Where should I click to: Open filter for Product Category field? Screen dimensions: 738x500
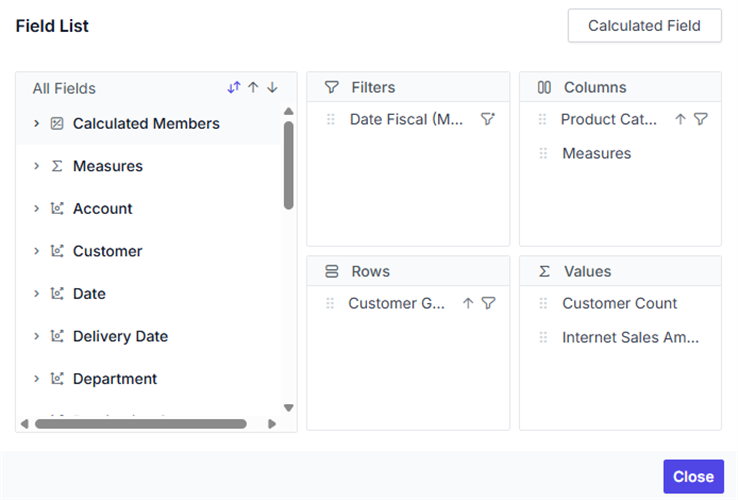pos(701,119)
